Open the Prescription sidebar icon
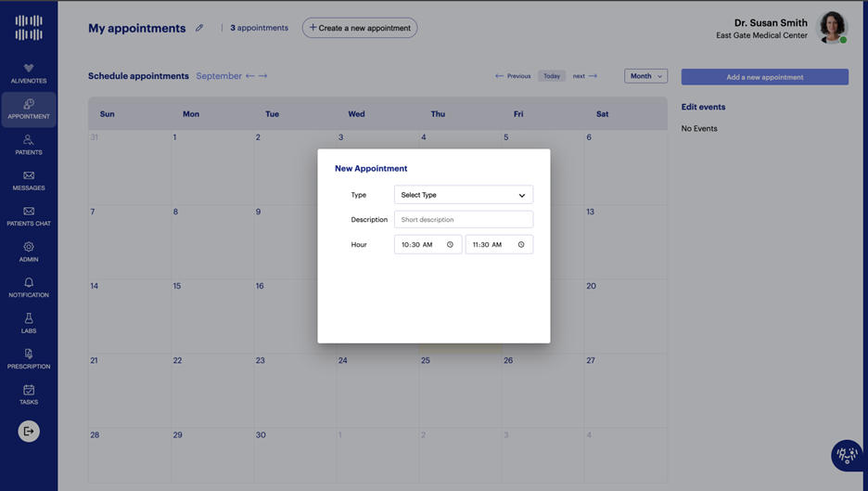The width and height of the screenshot is (868, 491). [29, 355]
